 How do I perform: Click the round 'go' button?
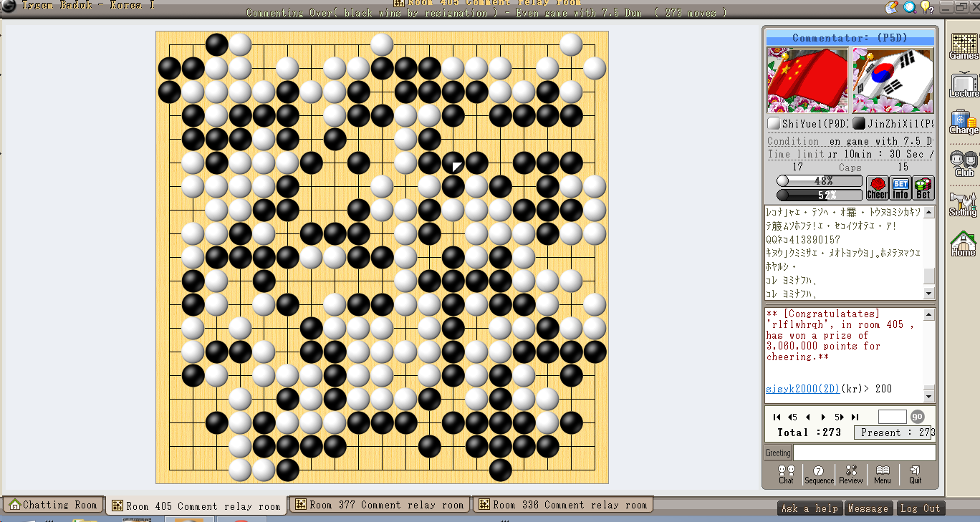(918, 417)
